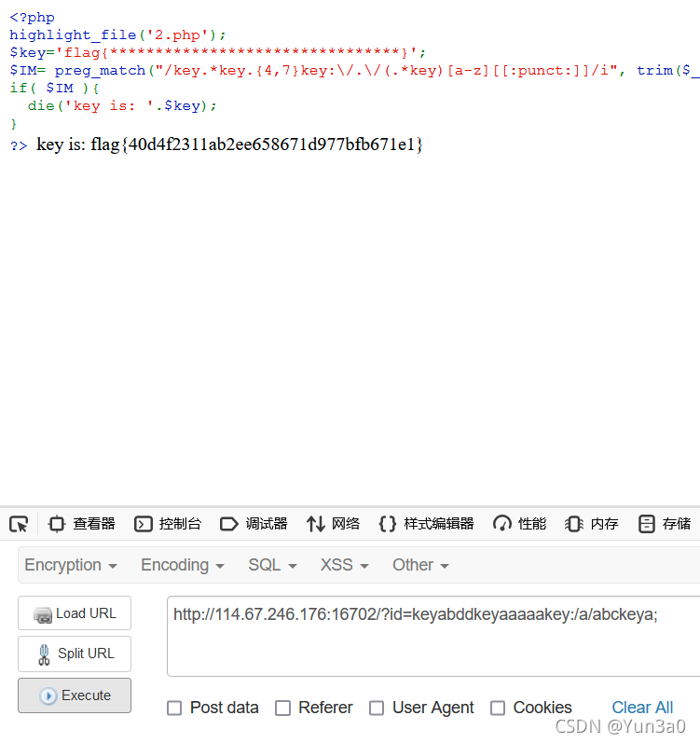This screenshot has height=743, width=700.
Task: Click the highlight_file('2.php') code line
Action: (x=117, y=35)
